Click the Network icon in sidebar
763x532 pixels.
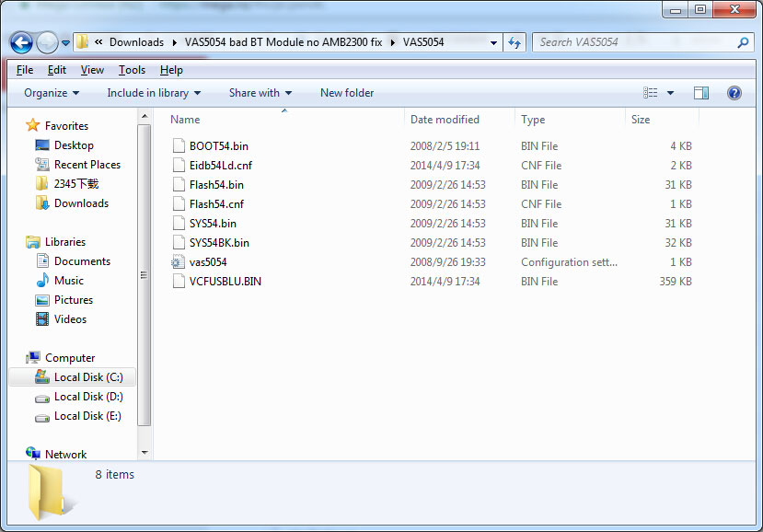[x=32, y=454]
